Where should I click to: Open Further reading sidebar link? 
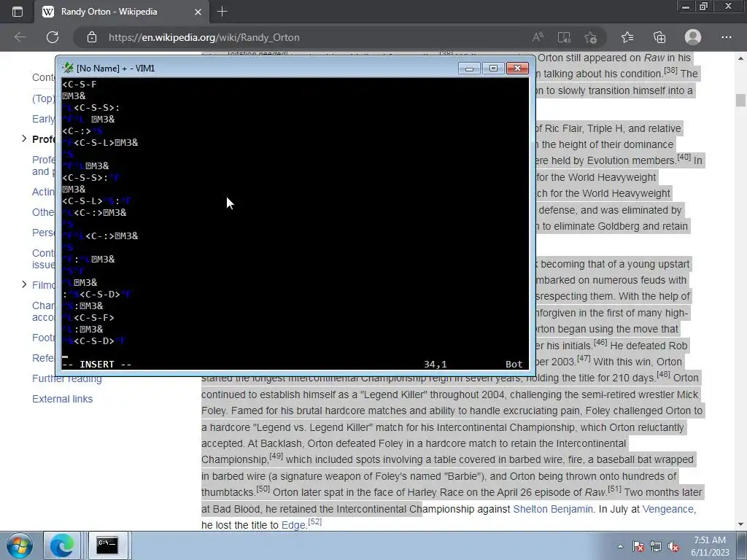67,378
